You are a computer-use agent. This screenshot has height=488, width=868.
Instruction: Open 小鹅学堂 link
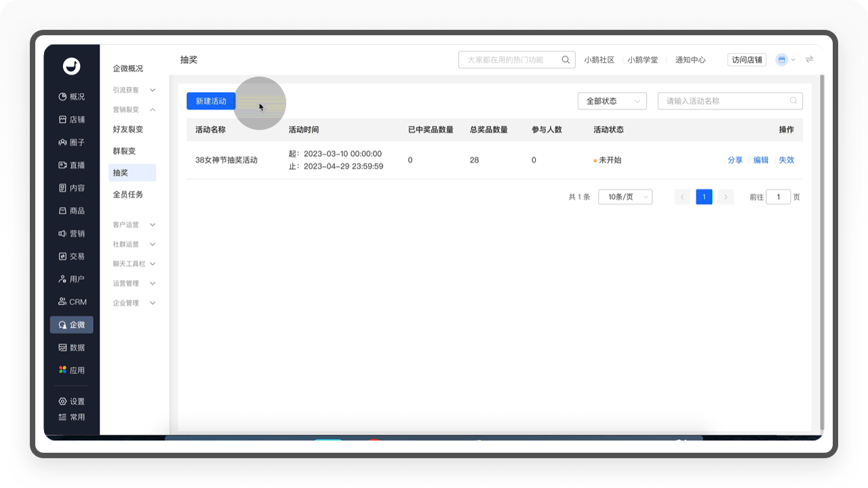pos(642,60)
